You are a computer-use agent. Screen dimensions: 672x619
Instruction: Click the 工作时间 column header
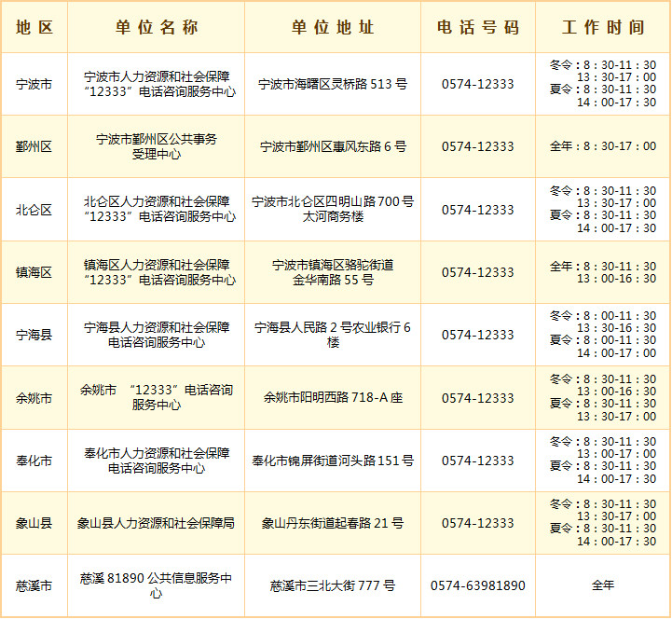coord(603,27)
